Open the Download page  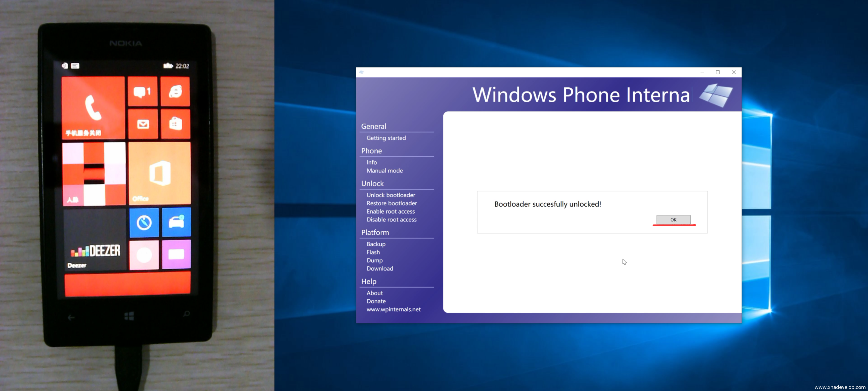click(x=379, y=268)
